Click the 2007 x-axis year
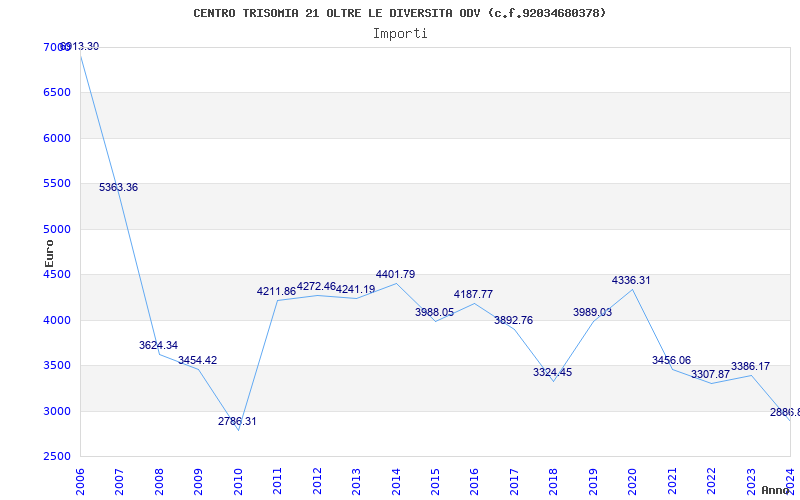The image size is (800, 500). click(119, 482)
